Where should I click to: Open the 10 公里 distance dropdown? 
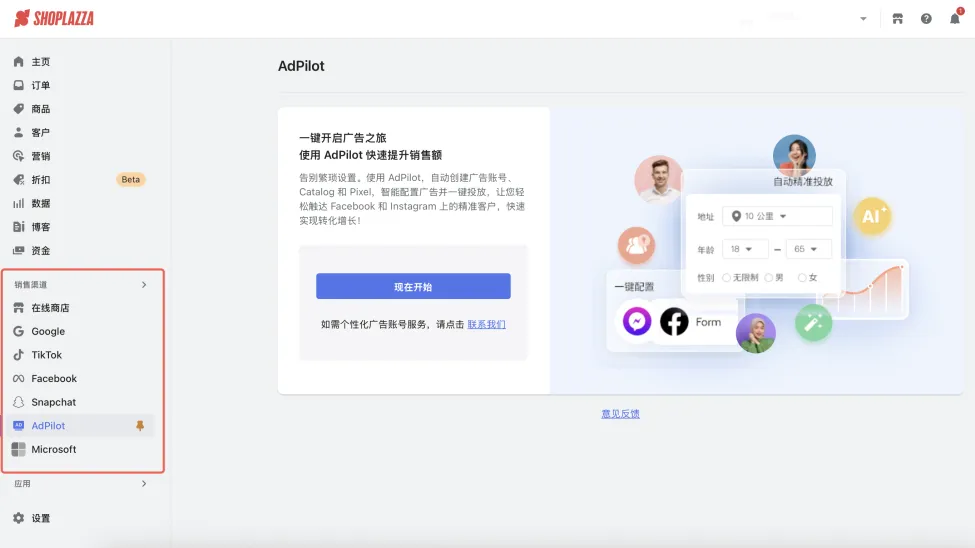(x=777, y=216)
